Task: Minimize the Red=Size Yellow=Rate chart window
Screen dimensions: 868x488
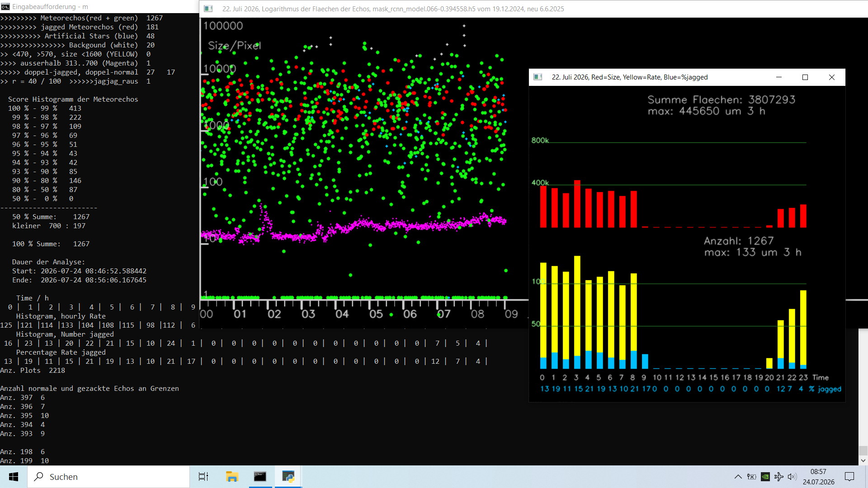Action: pos(779,77)
